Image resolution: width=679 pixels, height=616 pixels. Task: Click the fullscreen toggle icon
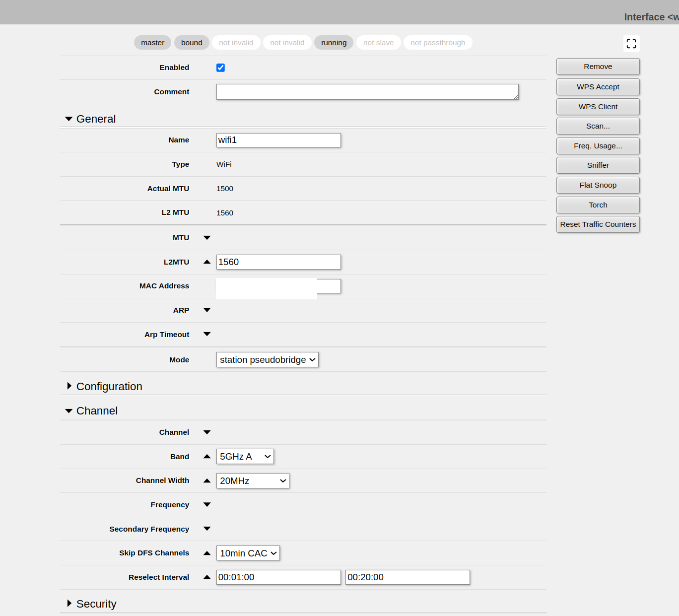click(x=631, y=44)
